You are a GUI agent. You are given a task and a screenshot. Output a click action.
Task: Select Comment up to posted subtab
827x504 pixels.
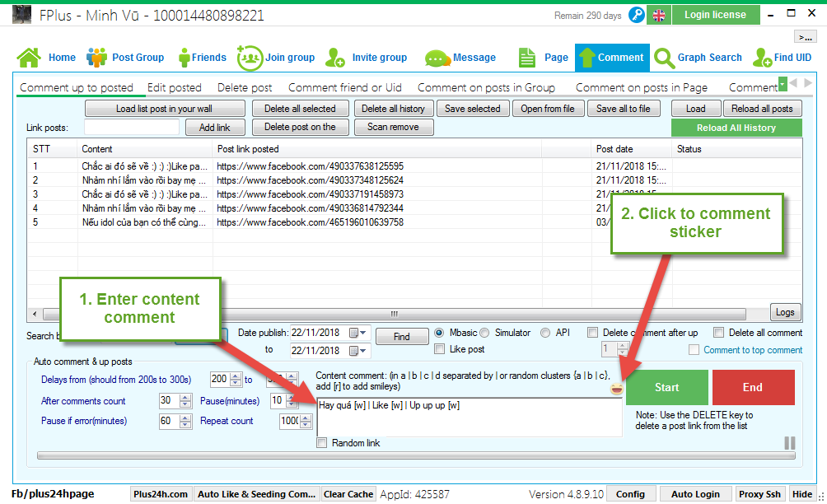pyautogui.click(x=77, y=87)
